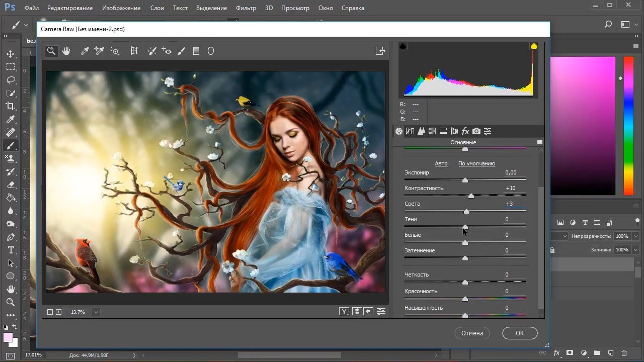The height and width of the screenshot is (362, 644).
Task: Select the Lasso tool in Photoshop toolbar
Action: (11, 80)
